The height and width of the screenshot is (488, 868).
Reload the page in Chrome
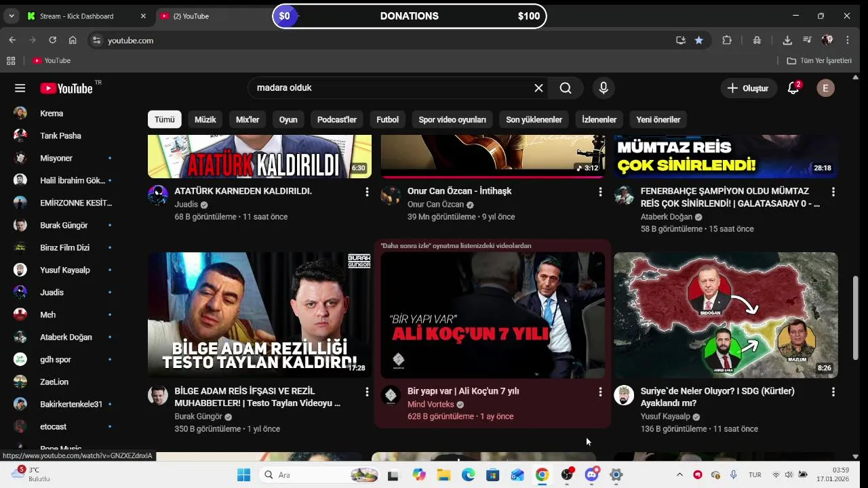52,40
